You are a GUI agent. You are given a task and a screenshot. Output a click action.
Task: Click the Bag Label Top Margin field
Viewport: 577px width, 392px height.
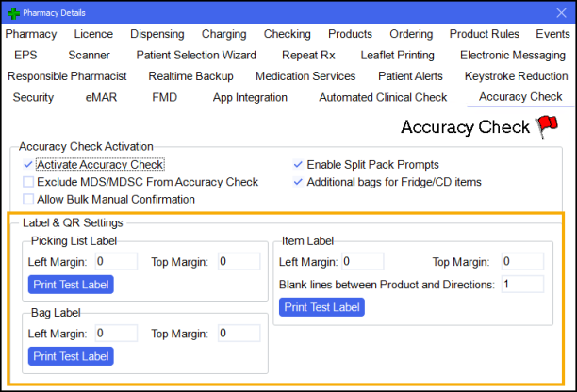[x=239, y=333]
